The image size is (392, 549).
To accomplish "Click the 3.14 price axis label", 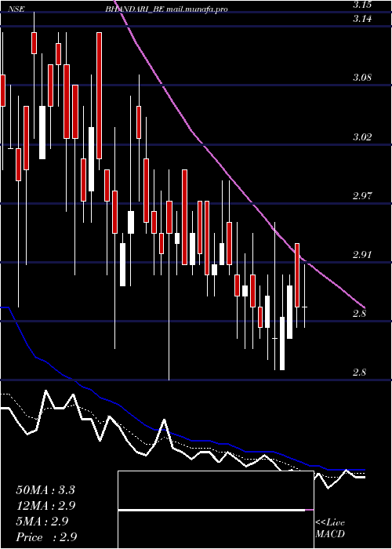I will coord(362,19).
